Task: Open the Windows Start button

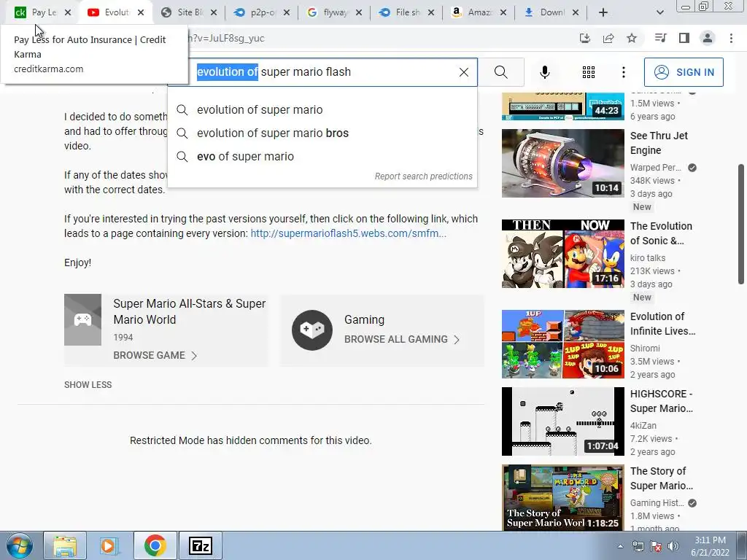Action: (x=19, y=545)
